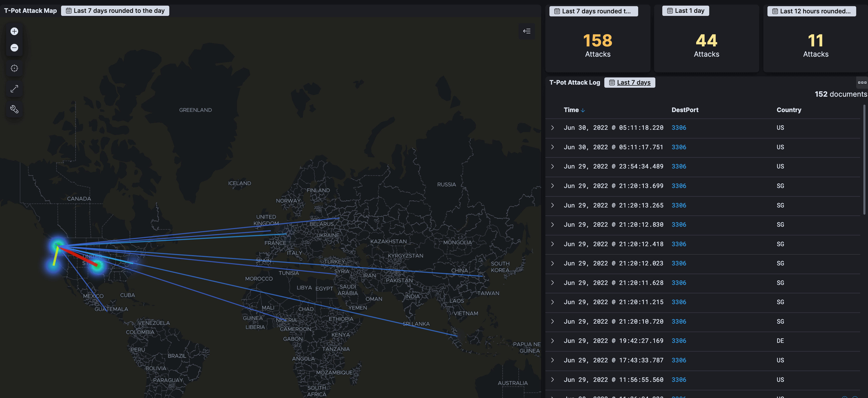This screenshot has width=868, height=398.
Task: Click DestPort 3306 link in first row
Action: 679,128
